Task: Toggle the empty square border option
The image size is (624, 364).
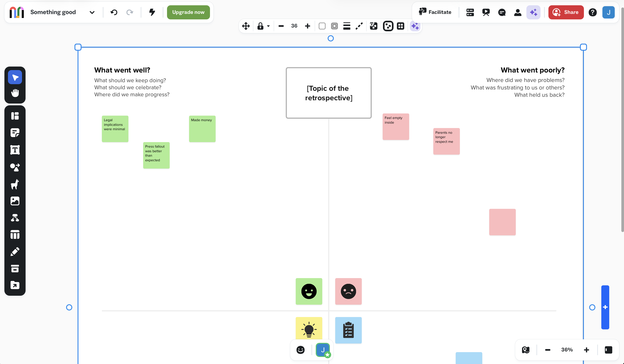Action: click(x=322, y=26)
